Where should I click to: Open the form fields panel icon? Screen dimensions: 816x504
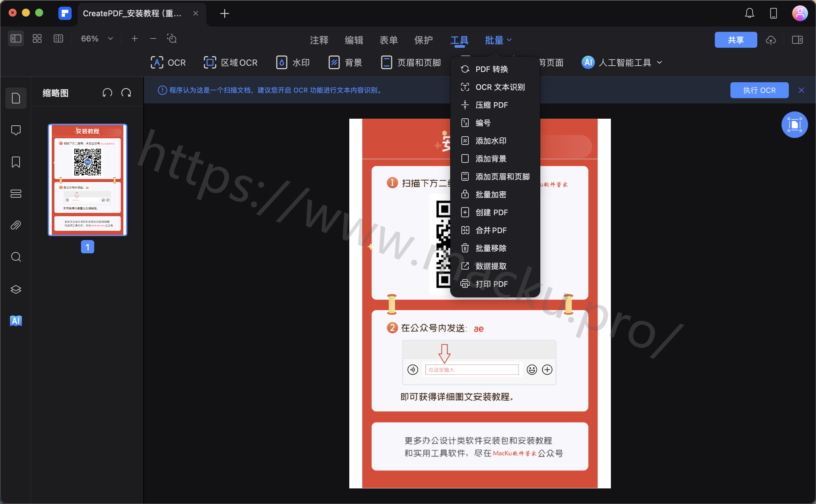[16, 194]
